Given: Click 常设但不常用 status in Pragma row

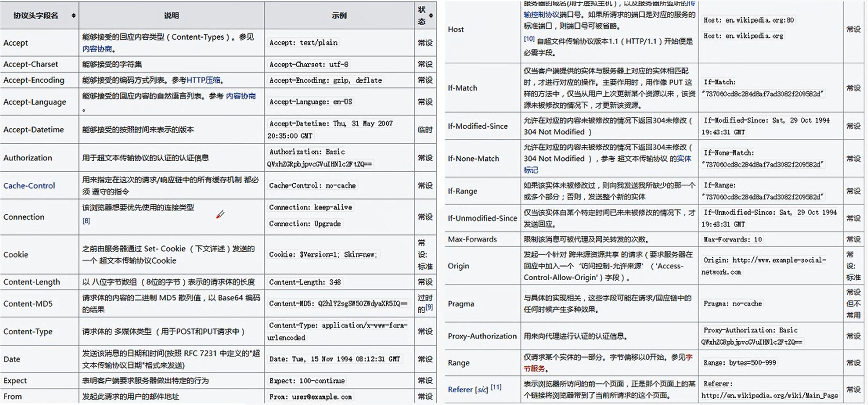Looking at the screenshot, I should coord(854,304).
